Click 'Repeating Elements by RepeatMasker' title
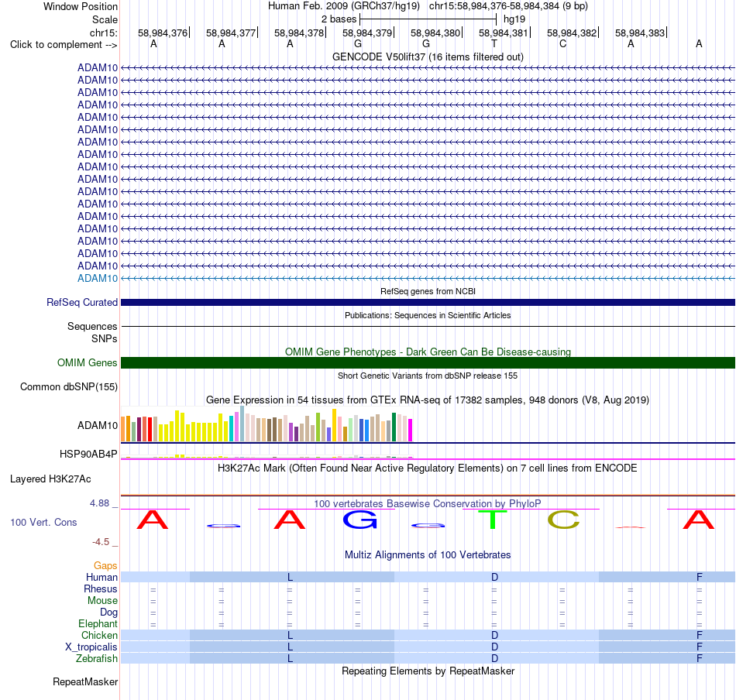 428,671
